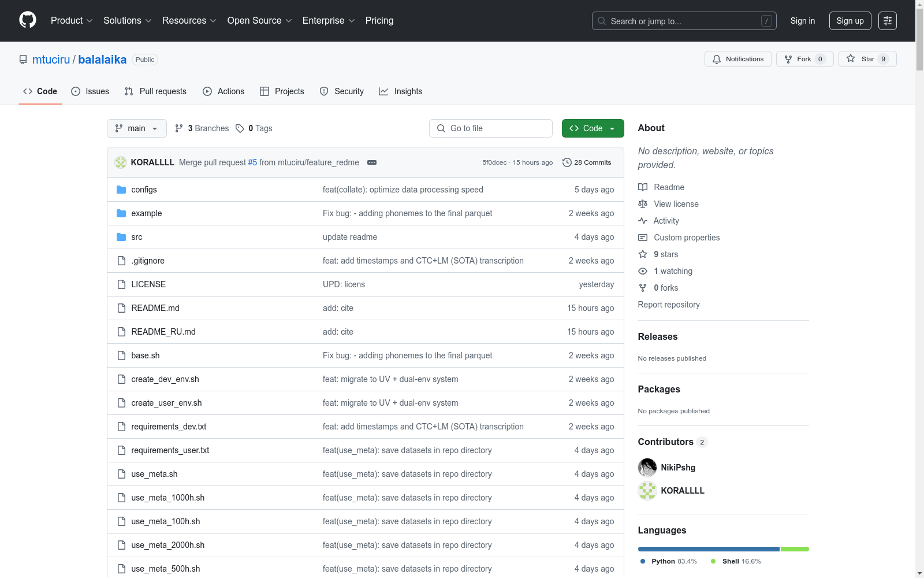Open the mtuciru owner link
924x578 pixels.
tap(51, 60)
